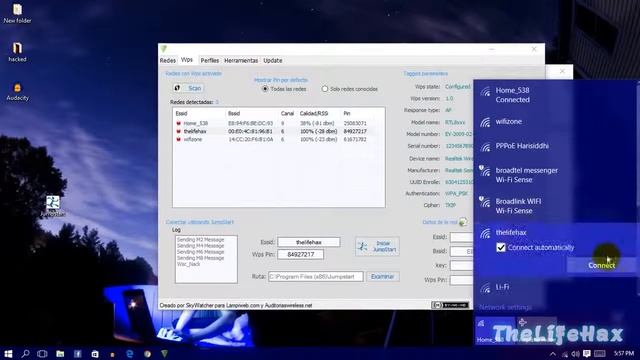Viewport: 640px width, 360px height.
Task: Open taskbar Search magnifier
Action: pyautogui.click(x=25, y=353)
